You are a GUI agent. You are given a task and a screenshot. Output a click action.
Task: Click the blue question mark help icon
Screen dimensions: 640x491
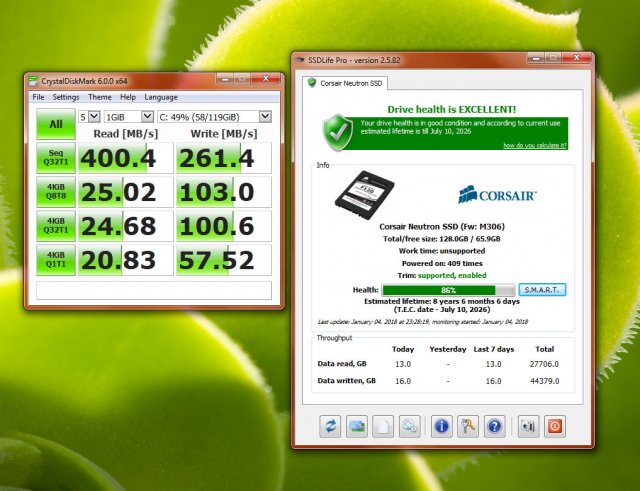[x=494, y=426]
